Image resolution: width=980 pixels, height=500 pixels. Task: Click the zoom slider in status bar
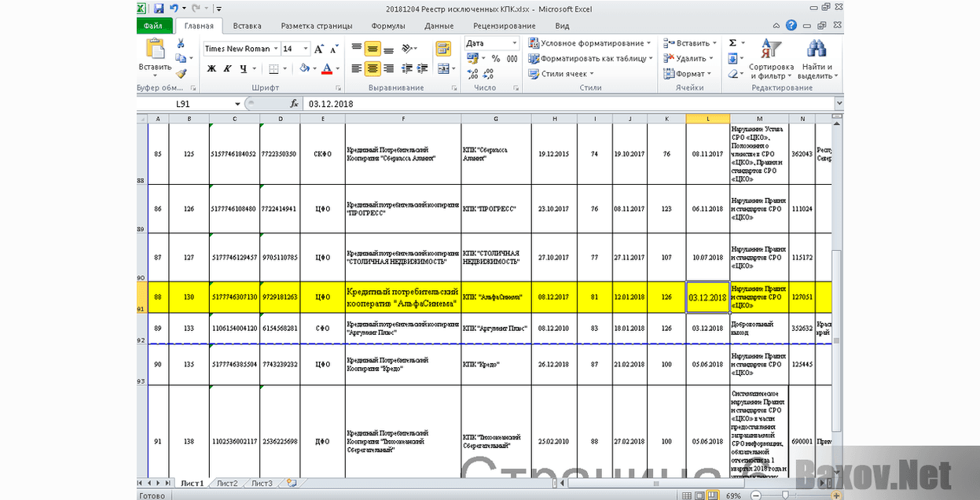tap(785, 495)
